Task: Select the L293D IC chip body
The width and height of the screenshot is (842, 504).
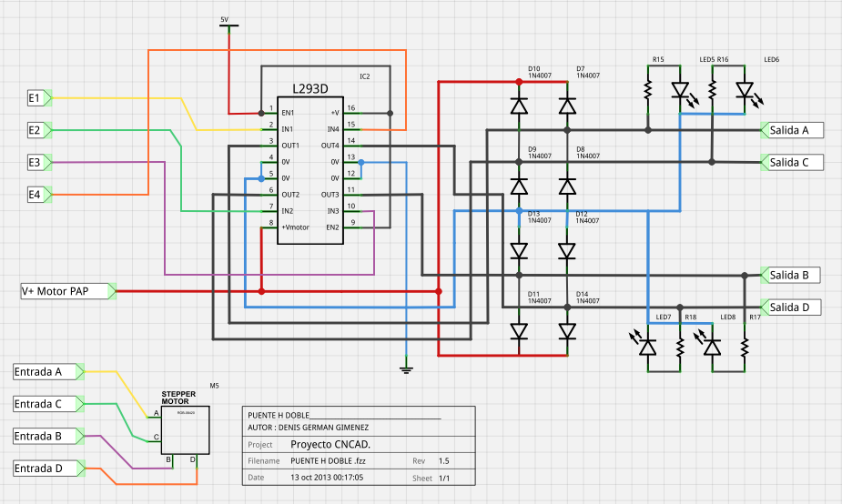Action: click(310, 170)
